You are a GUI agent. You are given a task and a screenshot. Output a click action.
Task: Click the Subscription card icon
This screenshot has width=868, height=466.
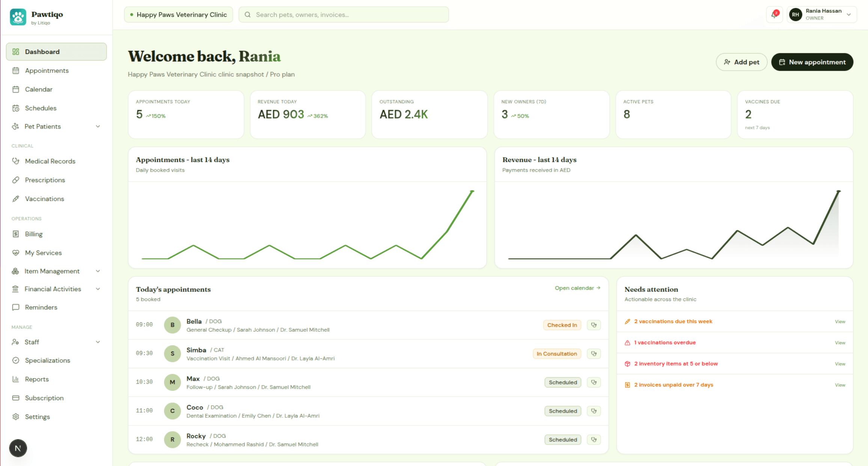pyautogui.click(x=16, y=398)
